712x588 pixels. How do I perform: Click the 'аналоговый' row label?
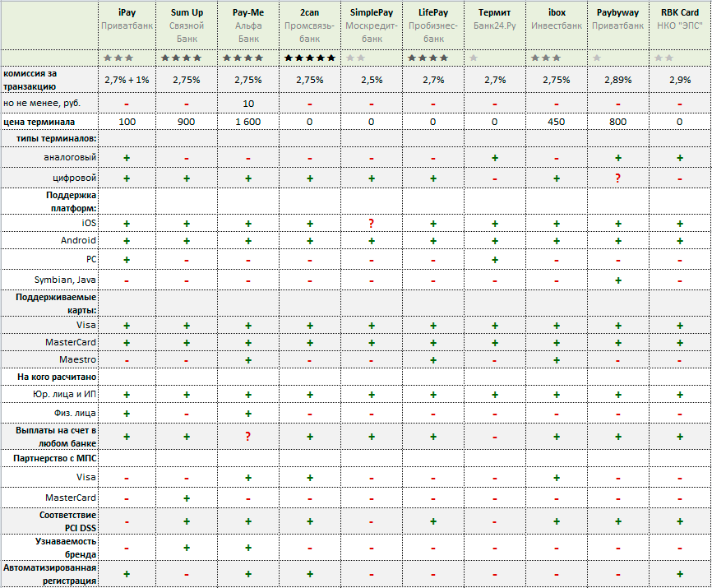[x=70, y=157]
